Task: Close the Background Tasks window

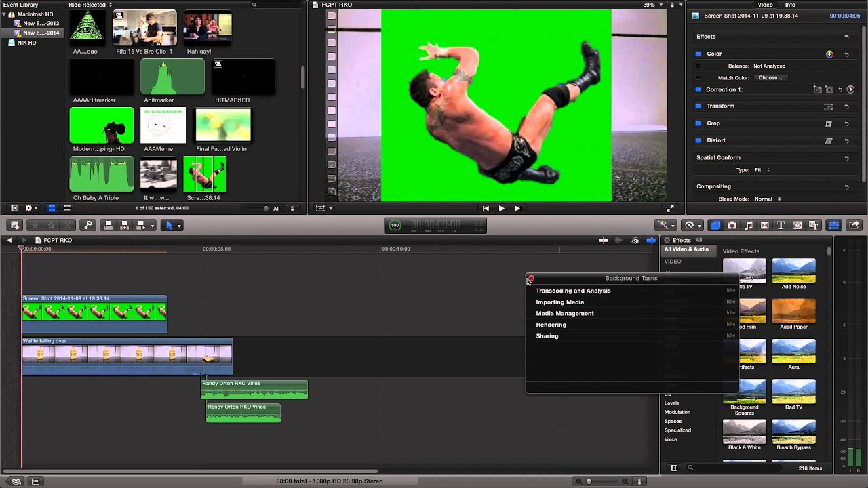Action: coord(531,278)
